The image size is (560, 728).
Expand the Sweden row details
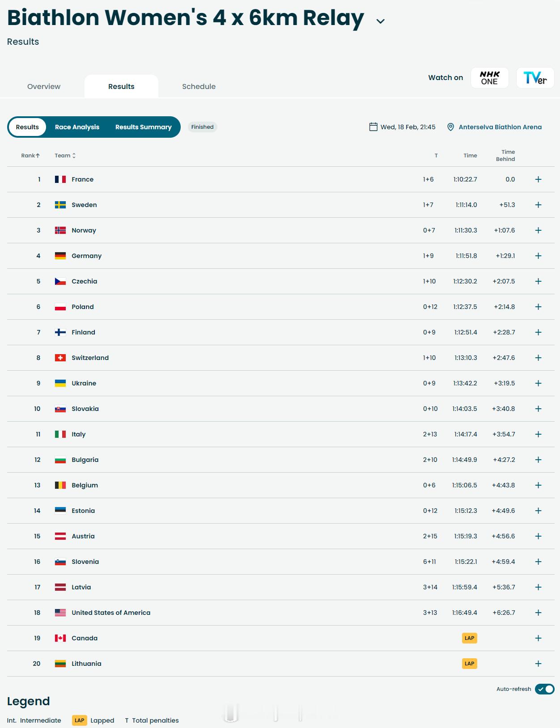[x=539, y=205]
